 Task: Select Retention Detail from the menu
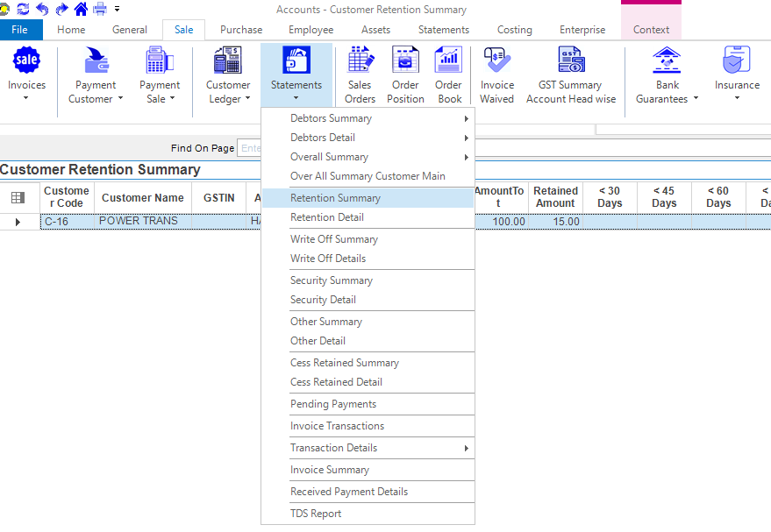[327, 217]
